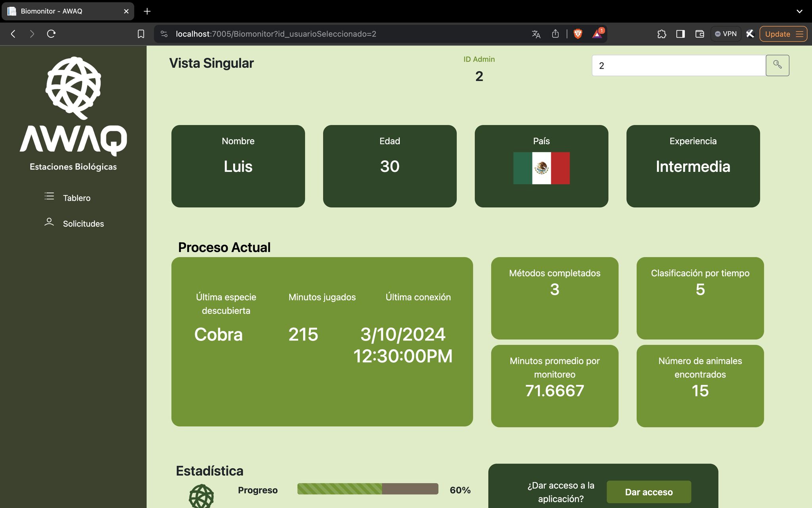Viewport: 812px width, 508px height.
Task: Open the extensions puzzle icon
Action: point(661,34)
